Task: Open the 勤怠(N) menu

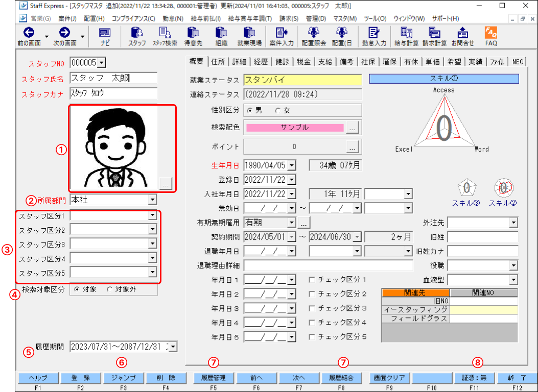Action: point(173,18)
